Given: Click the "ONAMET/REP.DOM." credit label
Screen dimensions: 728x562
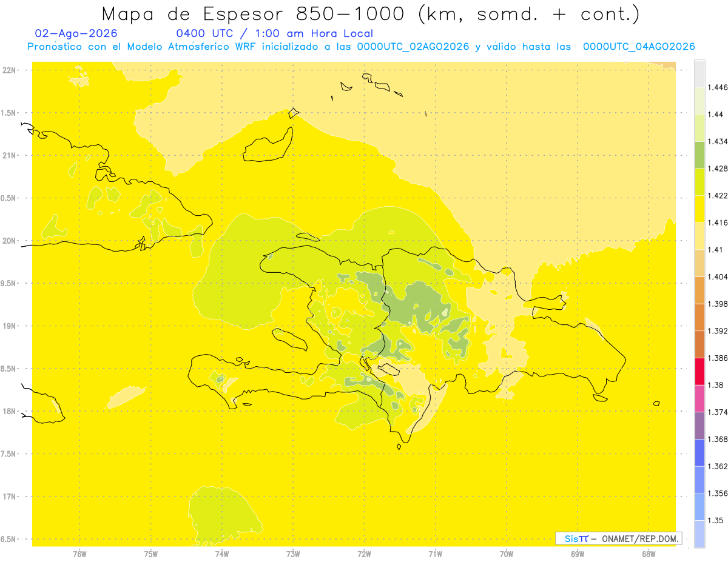Looking at the screenshot, I should pos(641,538).
